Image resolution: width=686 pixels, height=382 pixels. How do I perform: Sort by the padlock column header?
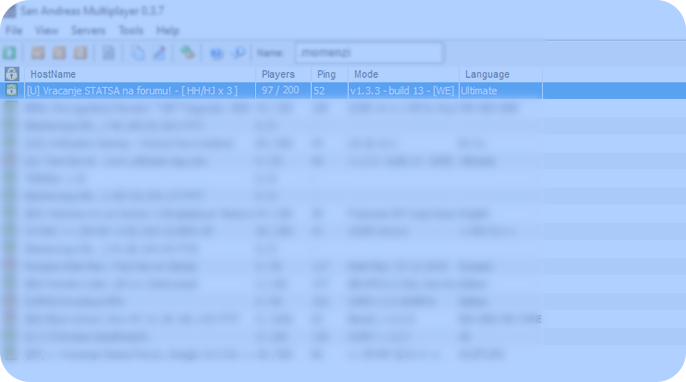pos(12,74)
